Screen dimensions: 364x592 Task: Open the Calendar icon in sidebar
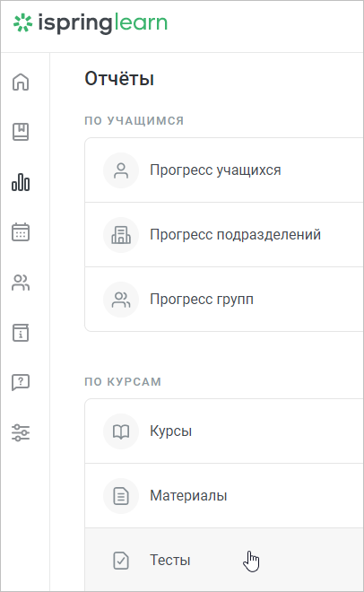click(21, 231)
